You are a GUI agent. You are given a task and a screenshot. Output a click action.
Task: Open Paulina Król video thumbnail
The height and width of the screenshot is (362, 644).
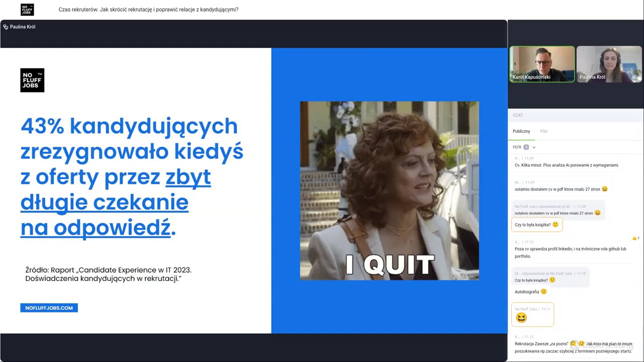(609, 64)
